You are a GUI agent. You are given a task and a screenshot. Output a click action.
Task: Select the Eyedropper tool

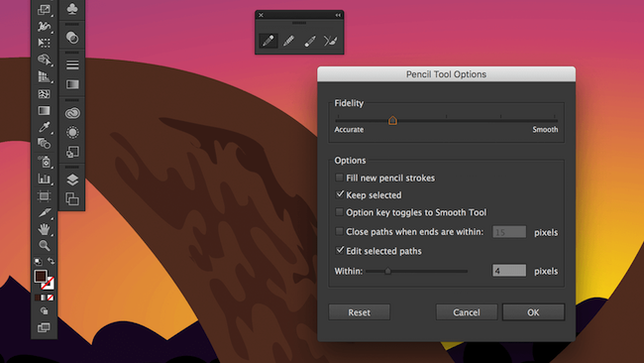click(44, 127)
